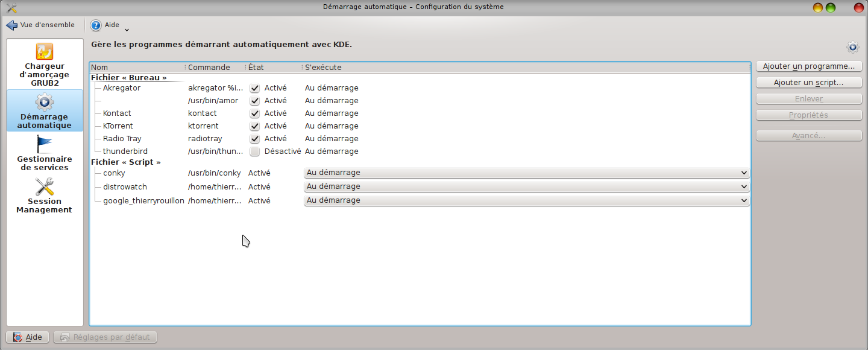The width and height of the screenshot is (868, 350).
Task: Select the Fichier « Bureau » group row
Action: tap(129, 78)
